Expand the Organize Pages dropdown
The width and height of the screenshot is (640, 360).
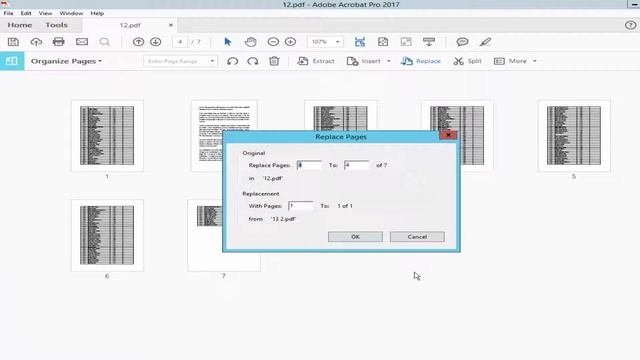pyautogui.click(x=66, y=61)
